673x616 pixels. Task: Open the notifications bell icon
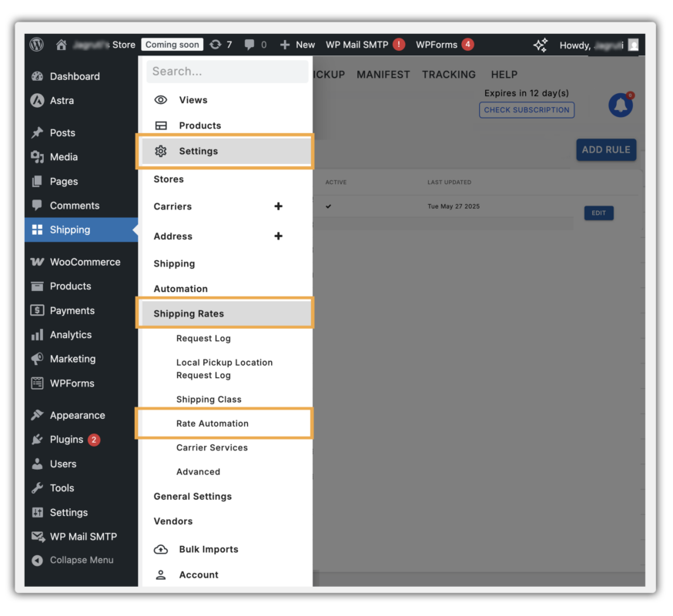(x=621, y=105)
